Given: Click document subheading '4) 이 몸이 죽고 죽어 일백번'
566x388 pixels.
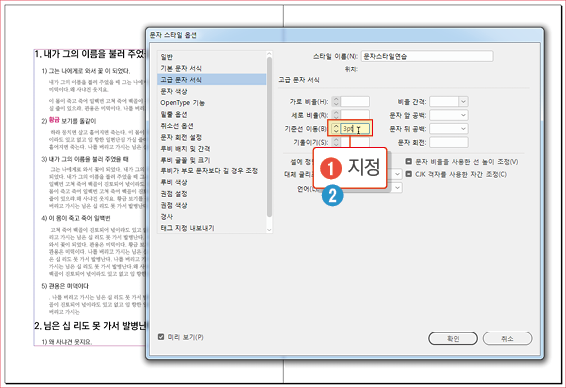Looking at the screenshot, I should (x=76, y=218).
